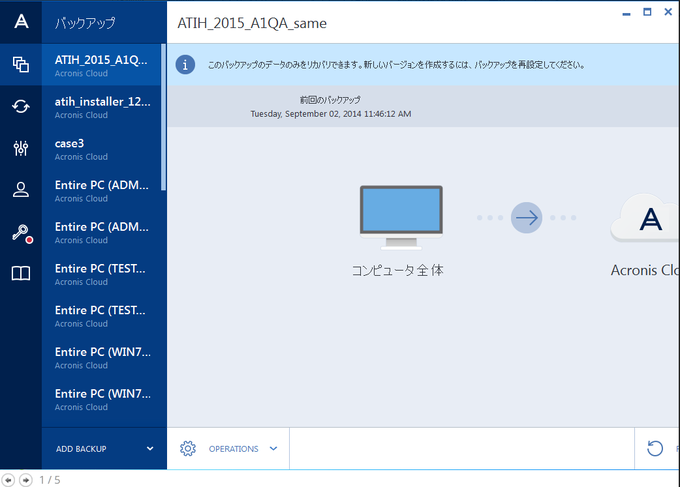680x487 pixels.
Task: Click the Acronis logo icon
Action: click(21, 21)
